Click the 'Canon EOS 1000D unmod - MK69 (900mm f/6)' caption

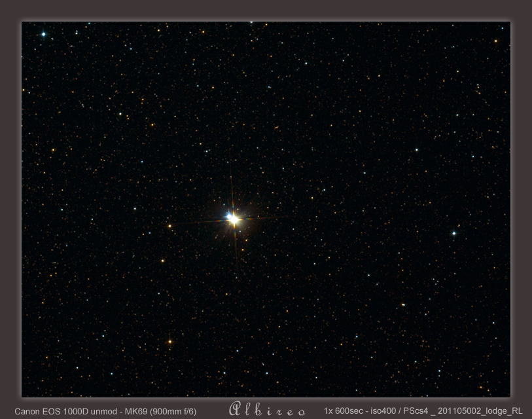[x=105, y=411]
